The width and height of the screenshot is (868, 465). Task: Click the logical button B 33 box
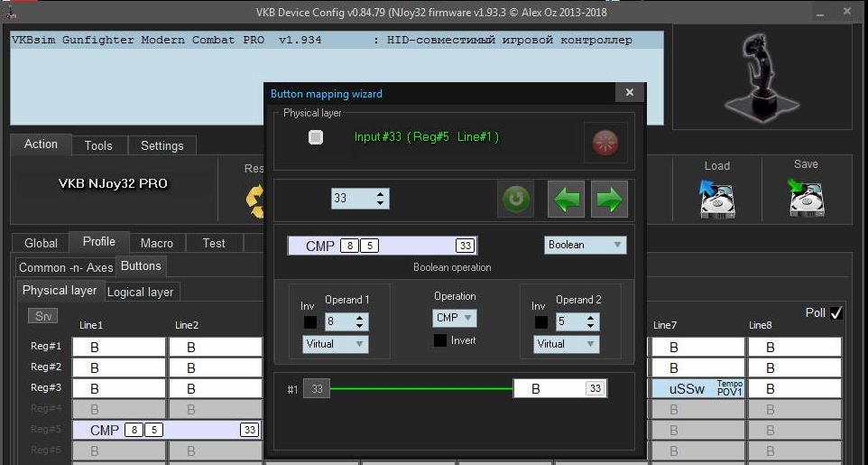click(x=560, y=388)
